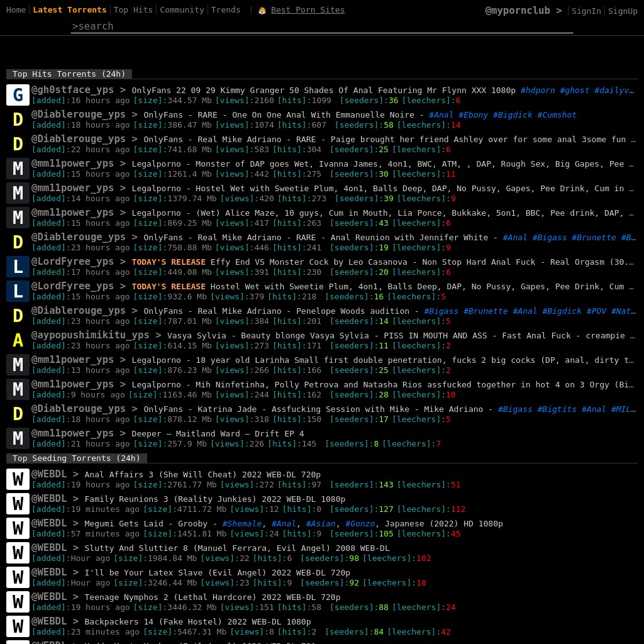Click the SignUp link
The width and height of the screenshot is (644, 644).
623,11
